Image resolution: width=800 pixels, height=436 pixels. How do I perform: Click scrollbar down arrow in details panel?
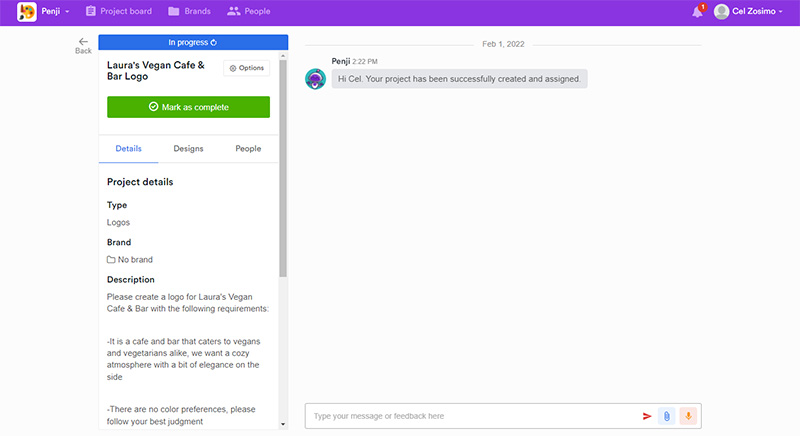pyautogui.click(x=283, y=424)
